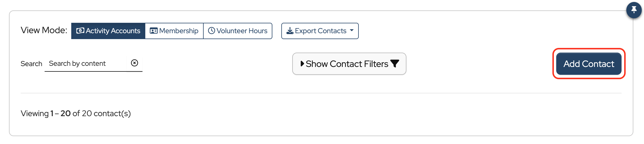Image resolution: width=644 pixels, height=144 pixels.
Task: Click the download icon on Export Contacts
Action: 290,31
